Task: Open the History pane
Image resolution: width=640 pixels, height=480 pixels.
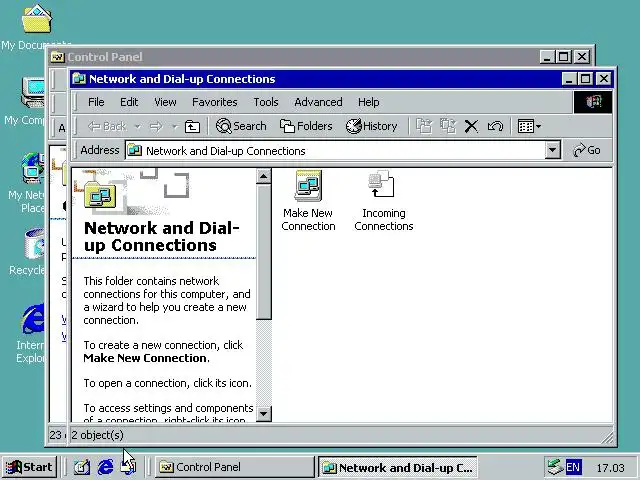Action: (372, 127)
